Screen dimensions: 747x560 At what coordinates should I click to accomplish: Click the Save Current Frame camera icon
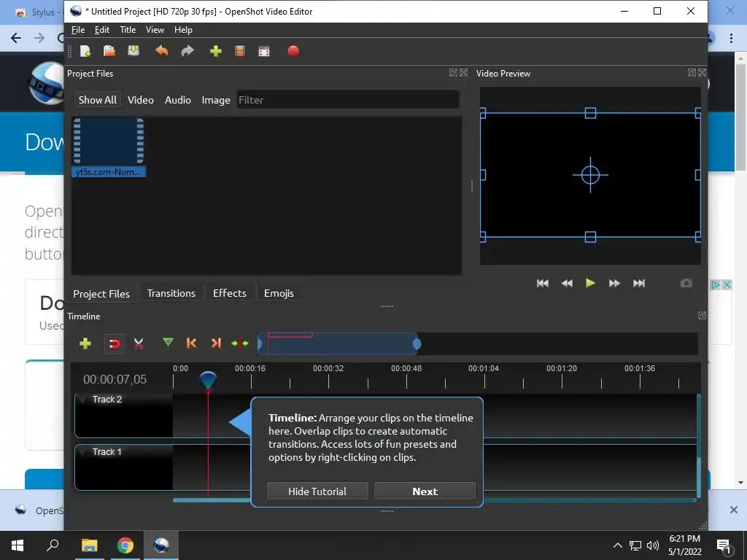(686, 284)
